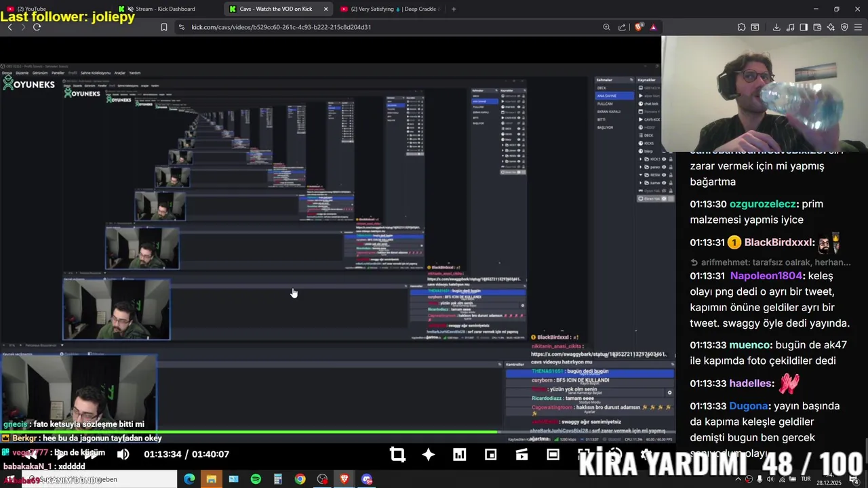Image resolution: width=868 pixels, height=488 pixels.
Task: Open File Explorer from the taskbar
Action: pos(212,479)
